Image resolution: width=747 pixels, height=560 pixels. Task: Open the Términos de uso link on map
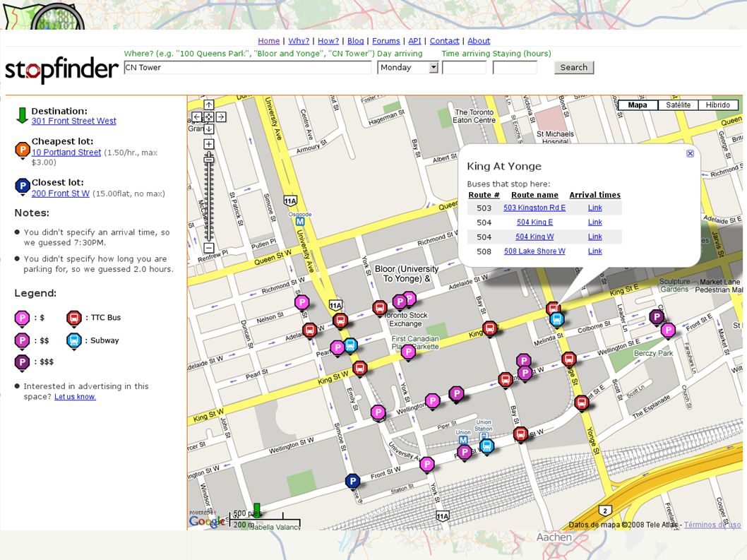click(712, 525)
